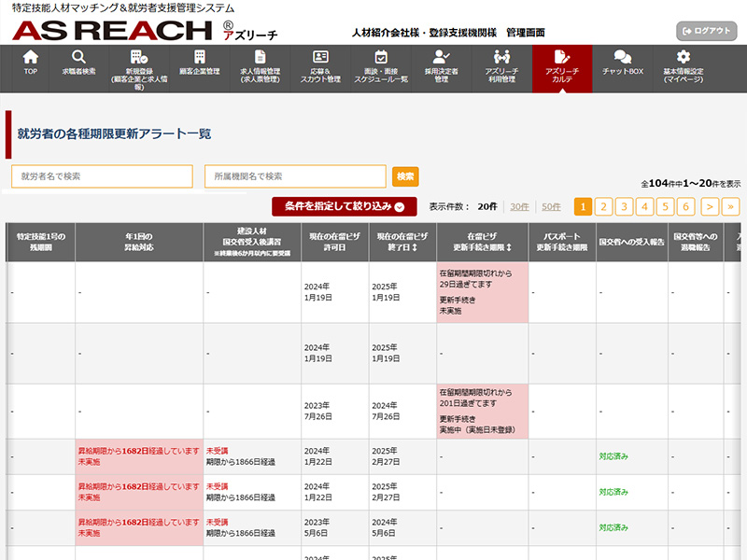747x560 pixels.
Task: Go to page 5
Action: tap(666, 206)
